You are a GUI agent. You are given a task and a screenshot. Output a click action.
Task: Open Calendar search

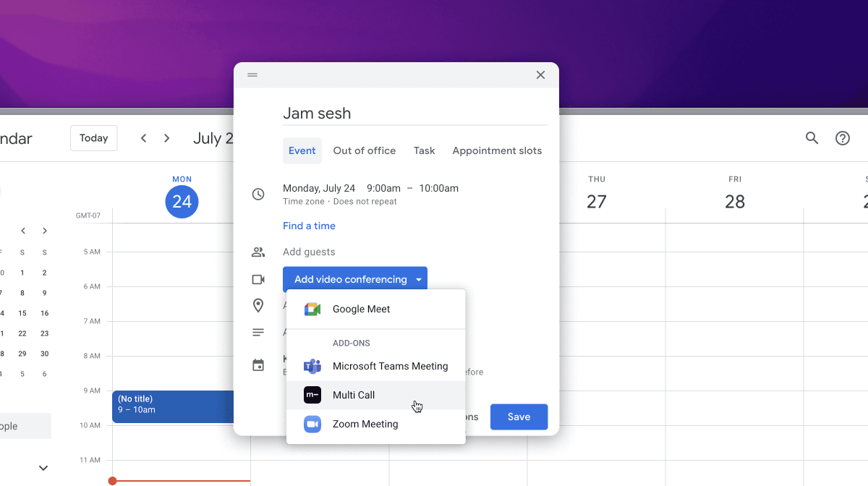pos(812,138)
